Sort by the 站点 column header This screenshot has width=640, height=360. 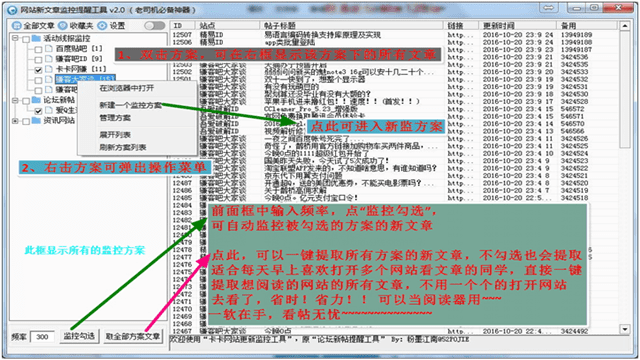[227, 26]
